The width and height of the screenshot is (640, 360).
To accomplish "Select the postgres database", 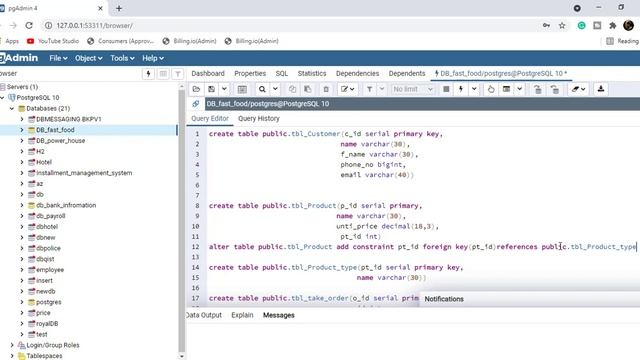I will [x=49, y=302].
